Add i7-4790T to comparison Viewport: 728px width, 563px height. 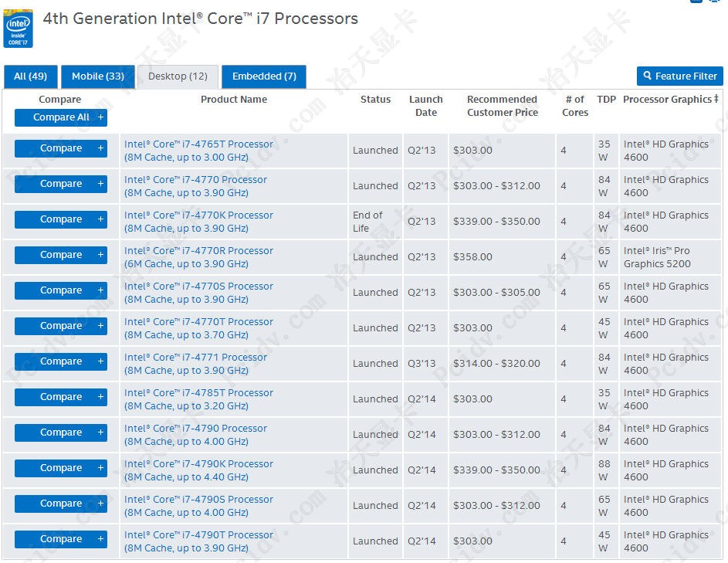(61, 539)
